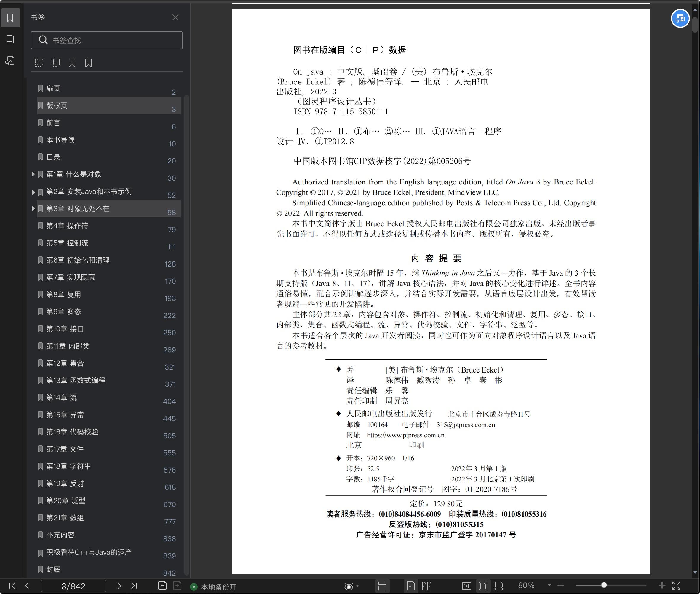Click the blue floating translate button
This screenshot has width=700, height=594.
click(x=680, y=19)
